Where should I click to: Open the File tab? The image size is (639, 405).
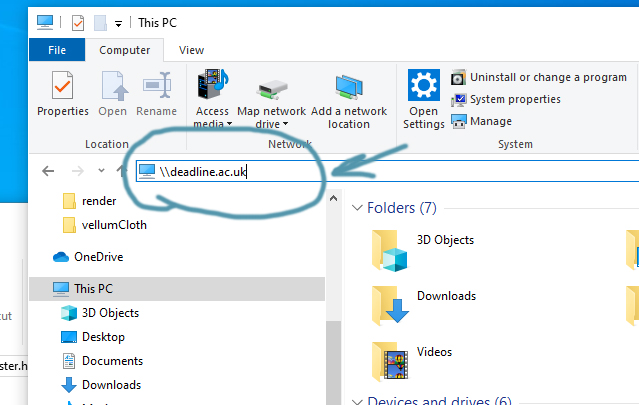coord(57,50)
